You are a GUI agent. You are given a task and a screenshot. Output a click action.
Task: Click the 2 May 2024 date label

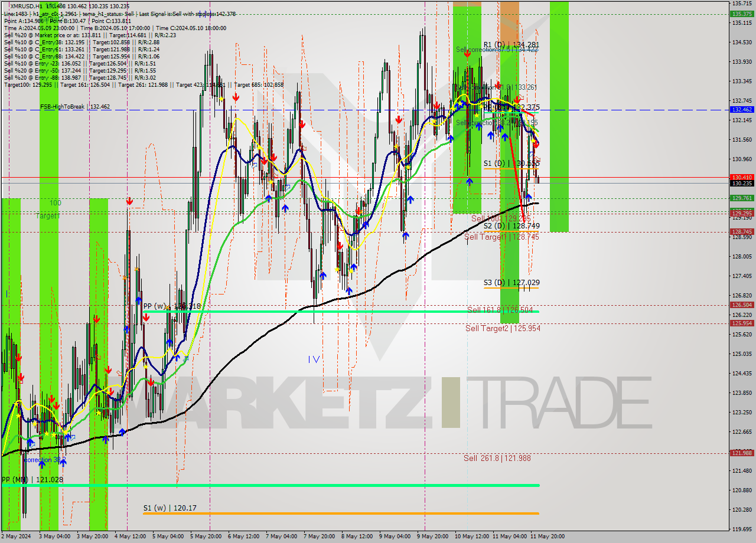click(x=17, y=537)
